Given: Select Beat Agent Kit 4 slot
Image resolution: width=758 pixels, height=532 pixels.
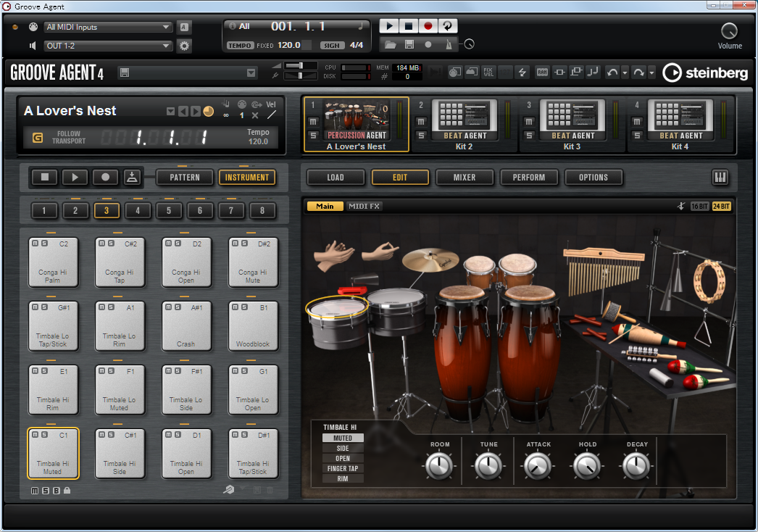Looking at the screenshot, I should pyautogui.click(x=680, y=124).
